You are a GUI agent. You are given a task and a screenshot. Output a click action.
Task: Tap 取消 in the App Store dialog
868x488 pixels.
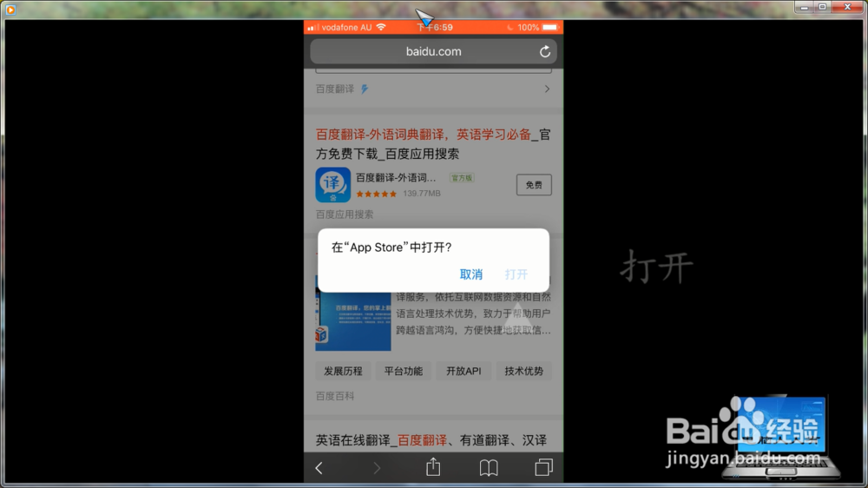[471, 274]
